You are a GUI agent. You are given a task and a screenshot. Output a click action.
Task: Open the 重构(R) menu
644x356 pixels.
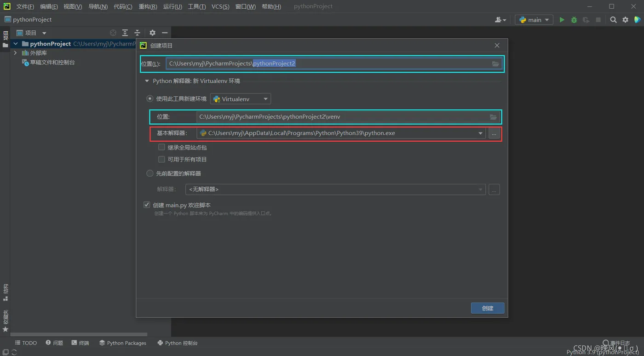coord(148,6)
